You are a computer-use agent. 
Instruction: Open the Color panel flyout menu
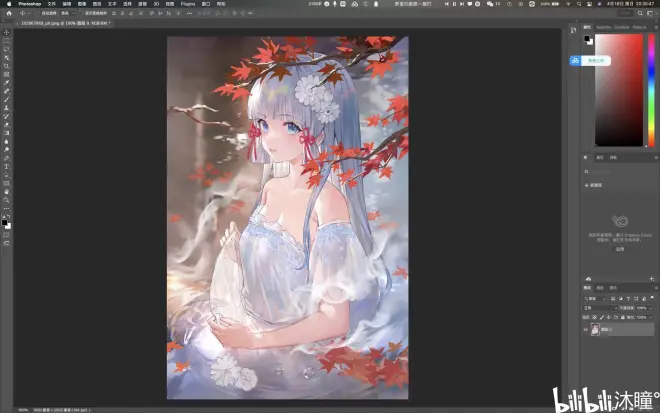656,27
